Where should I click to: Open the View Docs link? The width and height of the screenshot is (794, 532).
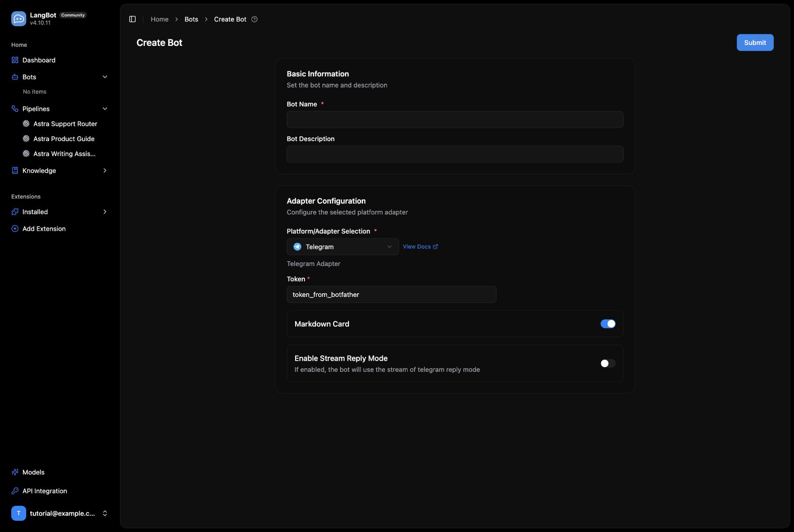(x=420, y=247)
